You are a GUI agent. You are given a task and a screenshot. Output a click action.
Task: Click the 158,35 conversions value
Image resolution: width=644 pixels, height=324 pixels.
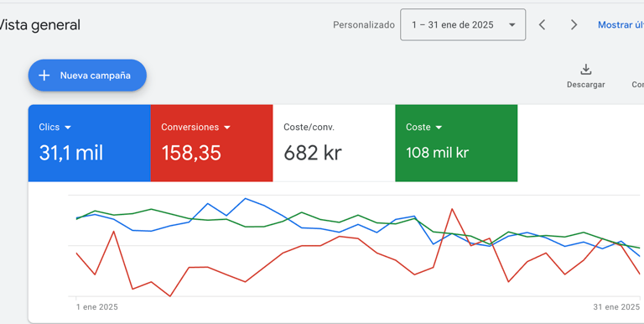(191, 153)
